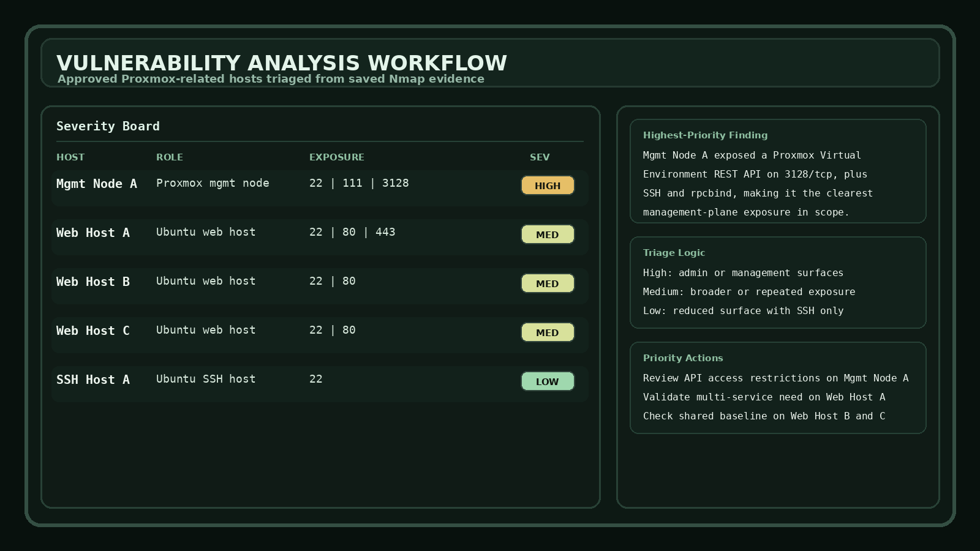980x551 pixels.
Task: Click the EXPOSURE column header
Action: (x=337, y=157)
